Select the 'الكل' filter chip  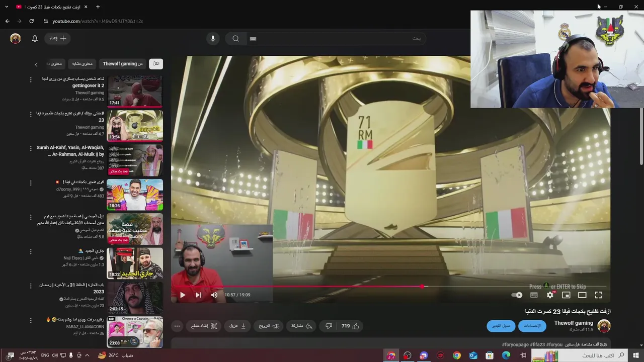[x=156, y=64]
